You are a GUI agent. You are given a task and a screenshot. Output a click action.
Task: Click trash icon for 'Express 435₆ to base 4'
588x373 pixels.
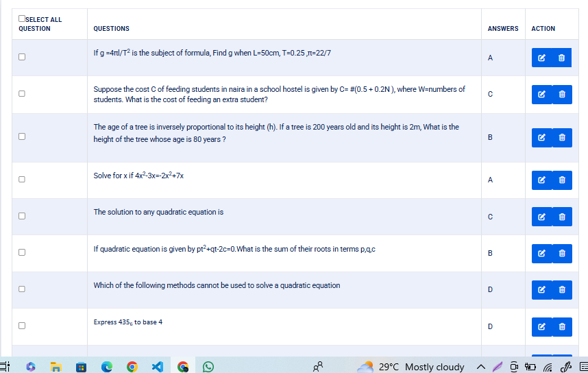(561, 327)
